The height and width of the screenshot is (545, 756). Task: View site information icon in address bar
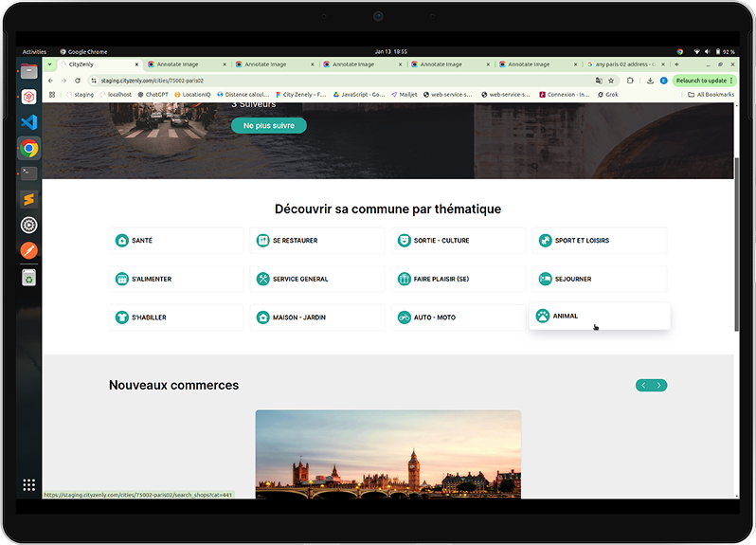point(94,81)
